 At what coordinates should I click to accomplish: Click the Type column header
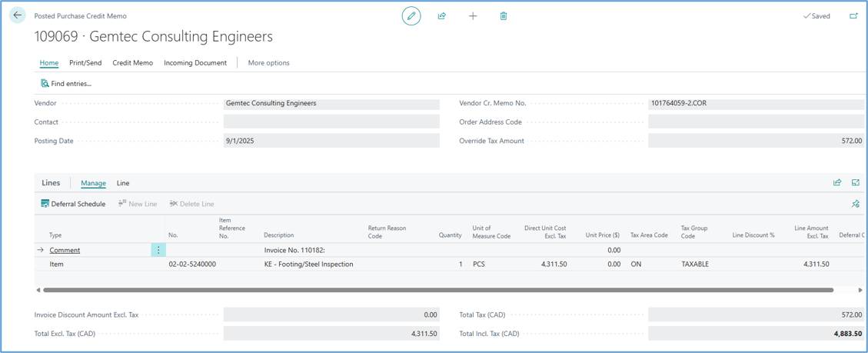pyautogui.click(x=55, y=235)
